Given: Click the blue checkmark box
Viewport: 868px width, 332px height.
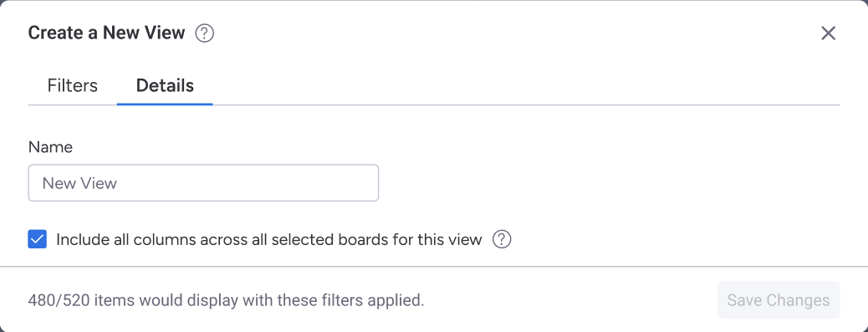Looking at the screenshot, I should pyautogui.click(x=38, y=240).
